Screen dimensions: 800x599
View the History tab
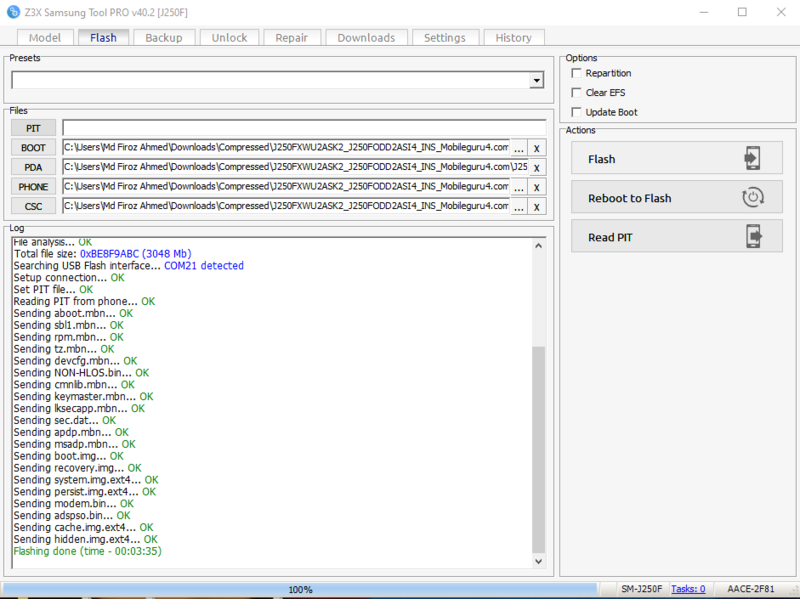[513, 38]
